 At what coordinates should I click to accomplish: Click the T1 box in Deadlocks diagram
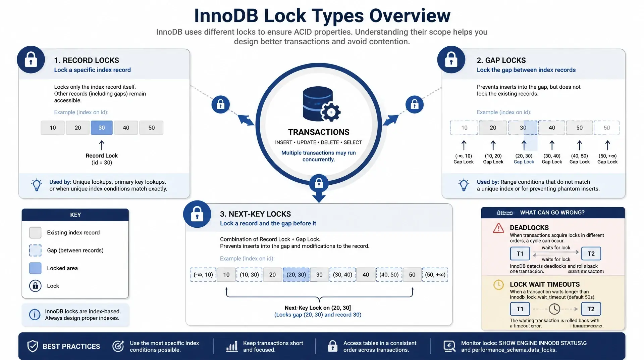click(x=520, y=254)
